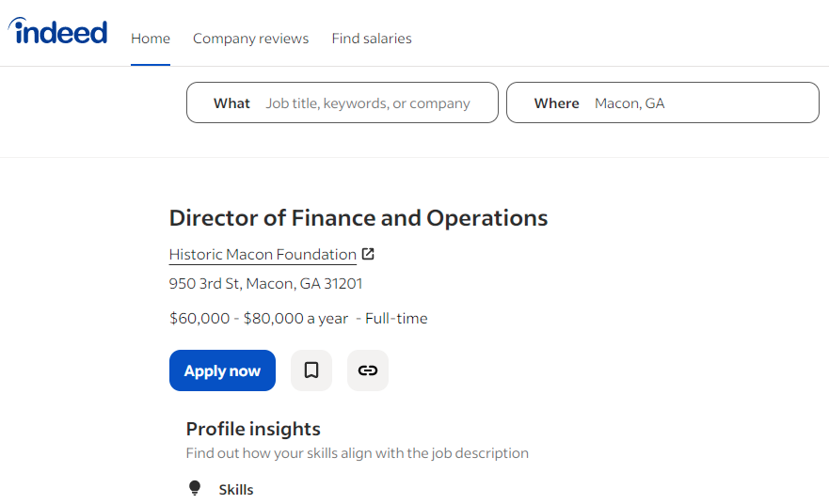Screen dimensions: 829x504
Task: Open the Home tab
Action: (151, 39)
